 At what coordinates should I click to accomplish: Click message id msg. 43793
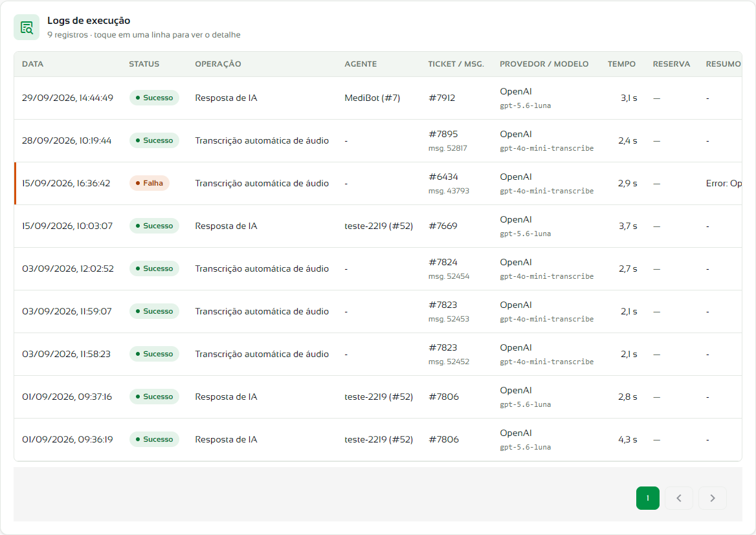[x=449, y=191]
